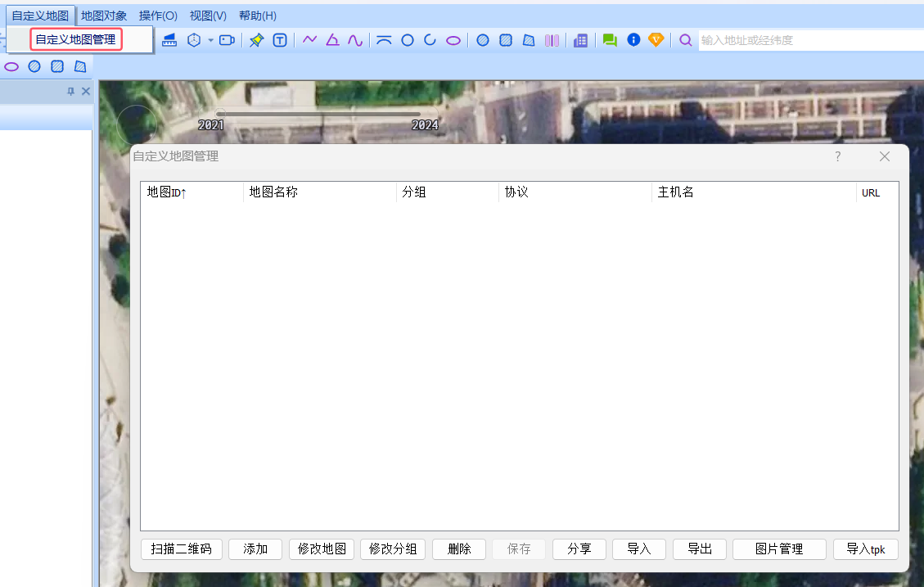Click the 删除 button

459,549
